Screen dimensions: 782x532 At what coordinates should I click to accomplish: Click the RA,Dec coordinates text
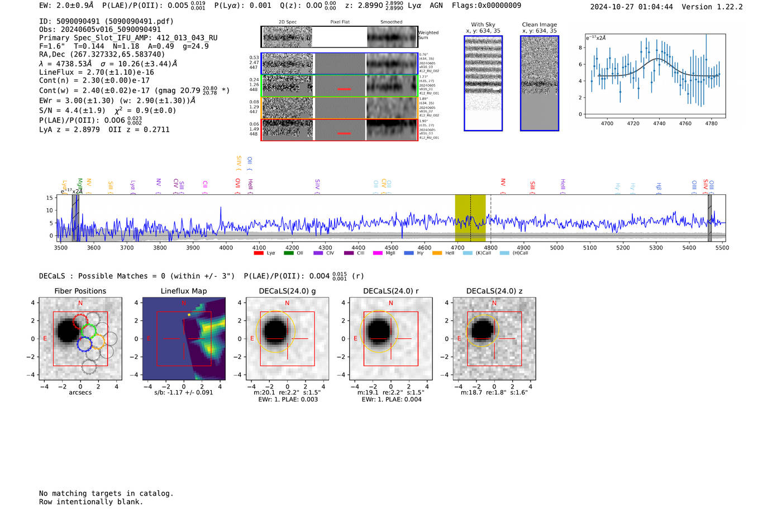[102, 54]
